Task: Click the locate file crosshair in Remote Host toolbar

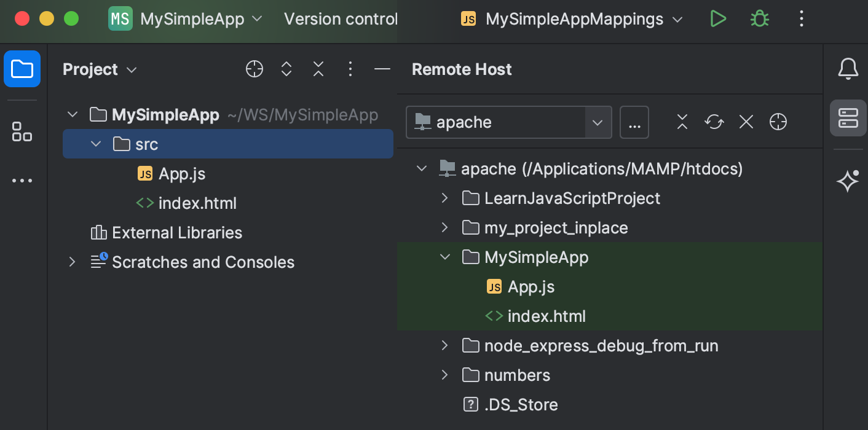Action: (x=778, y=122)
